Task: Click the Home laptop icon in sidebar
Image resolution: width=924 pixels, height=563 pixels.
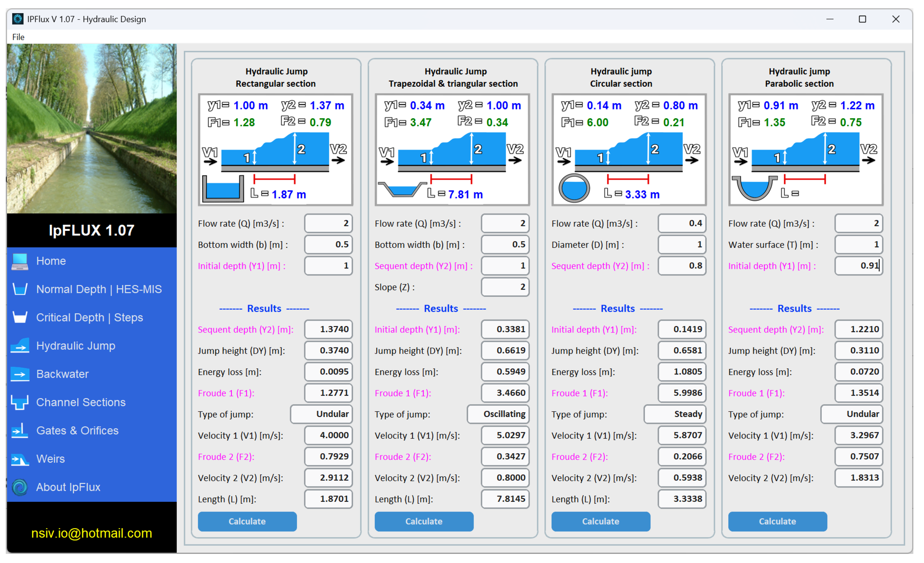Action: (x=19, y=261)
